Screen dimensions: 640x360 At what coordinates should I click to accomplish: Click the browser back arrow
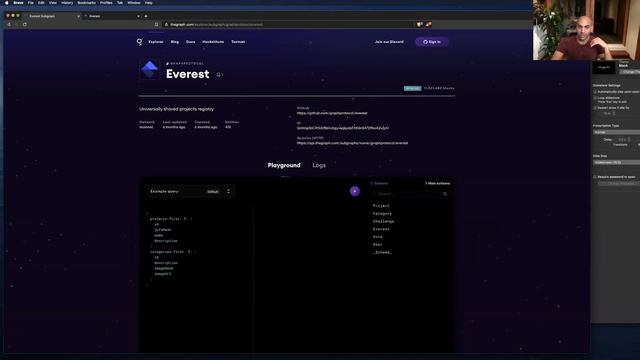[9, 24]
